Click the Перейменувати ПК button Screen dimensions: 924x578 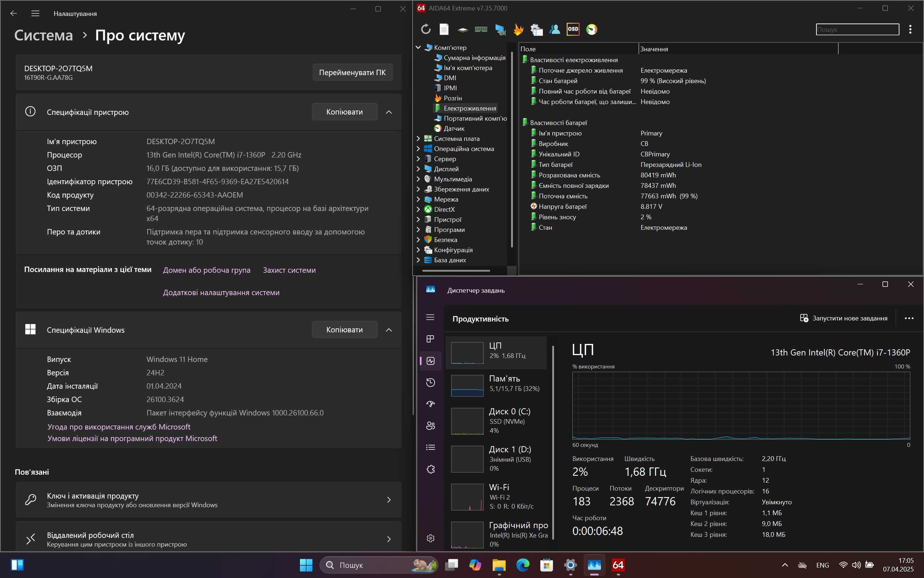[352, 72]
